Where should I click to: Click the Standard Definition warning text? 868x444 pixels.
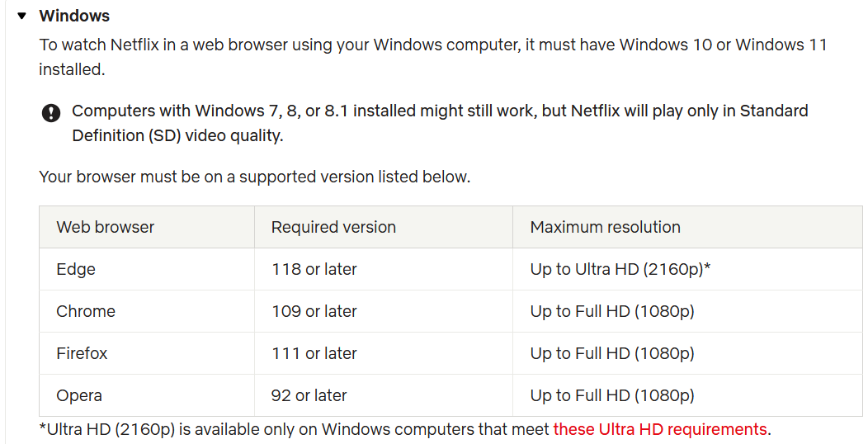point(440,123)
